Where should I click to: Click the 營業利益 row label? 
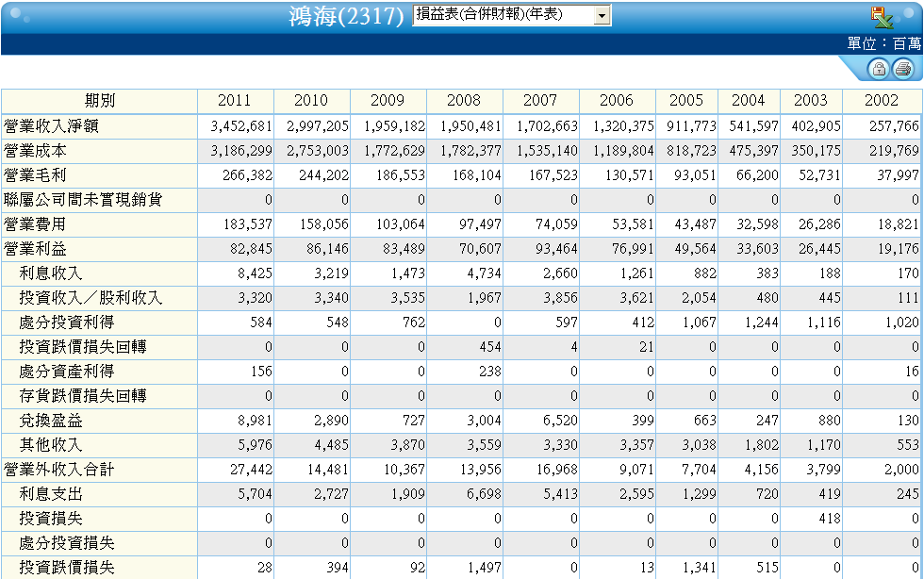tap(36, 249)
